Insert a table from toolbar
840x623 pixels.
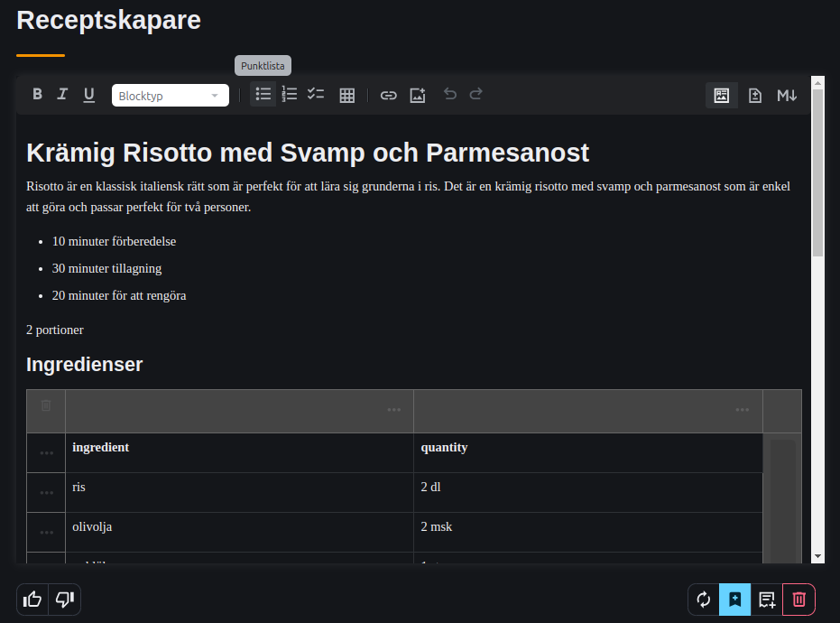(x=346, y=95)
